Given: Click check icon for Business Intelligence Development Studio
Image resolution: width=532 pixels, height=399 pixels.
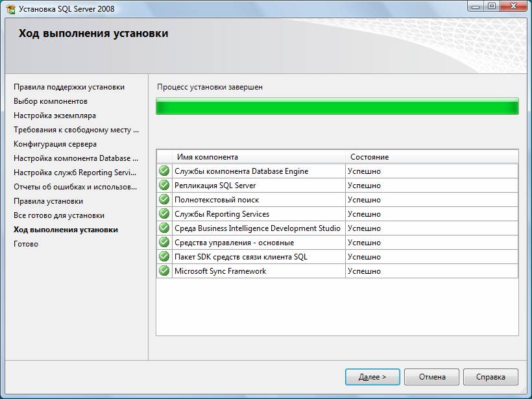Looking at the screenshot, I should [164, 228].
